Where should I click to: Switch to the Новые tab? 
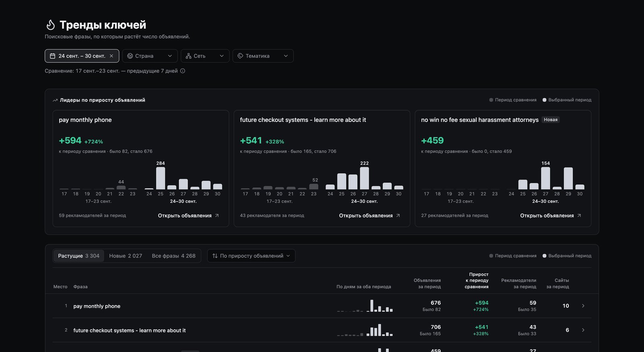126,256
